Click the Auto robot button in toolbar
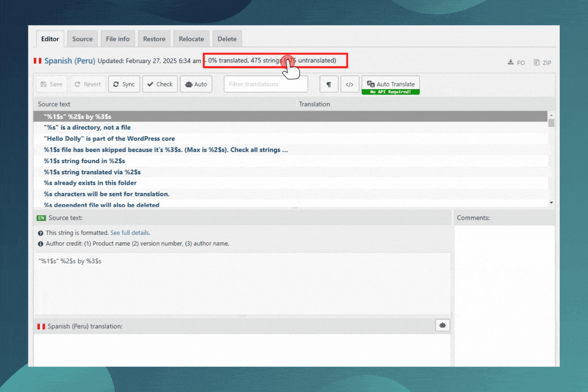The image size is (588, 392). pyautogui.click(x=196, y=84)
